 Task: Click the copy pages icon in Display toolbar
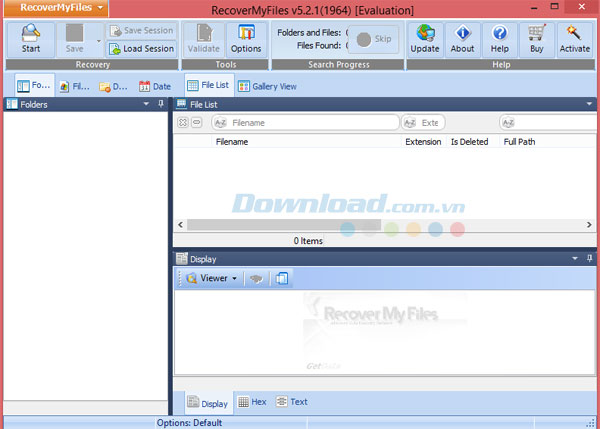click(282, 279)
